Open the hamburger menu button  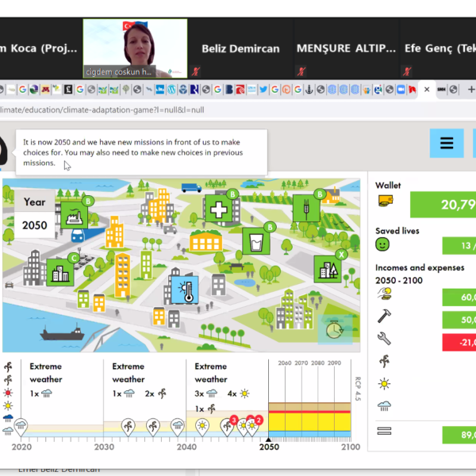446,144
